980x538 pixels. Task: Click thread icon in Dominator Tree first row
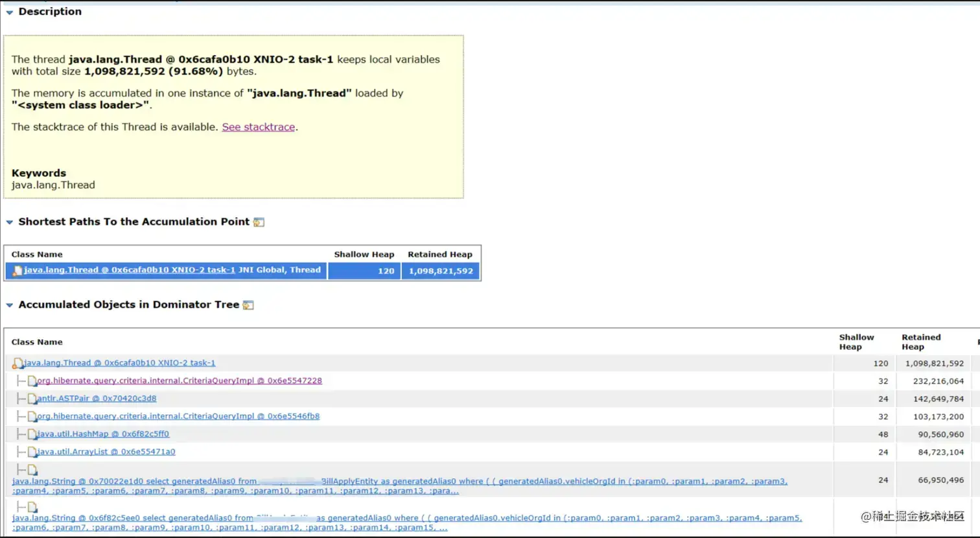17,364
